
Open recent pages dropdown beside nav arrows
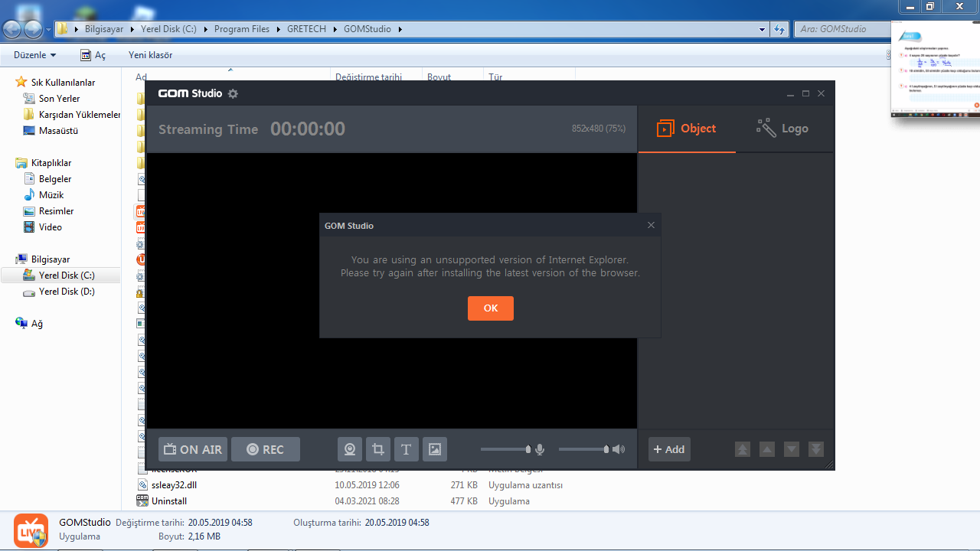[x=49, y=30]
